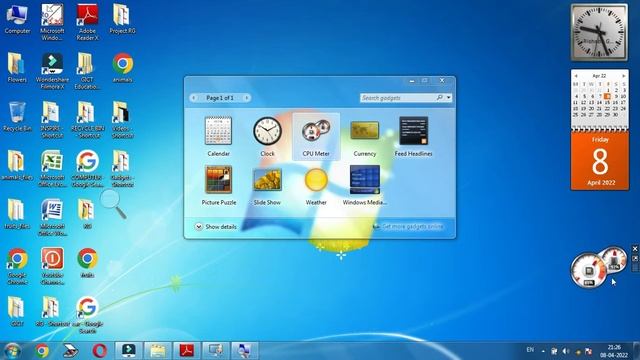Click the Search gadgets input field
640x360 pixels.
(398, 98)
